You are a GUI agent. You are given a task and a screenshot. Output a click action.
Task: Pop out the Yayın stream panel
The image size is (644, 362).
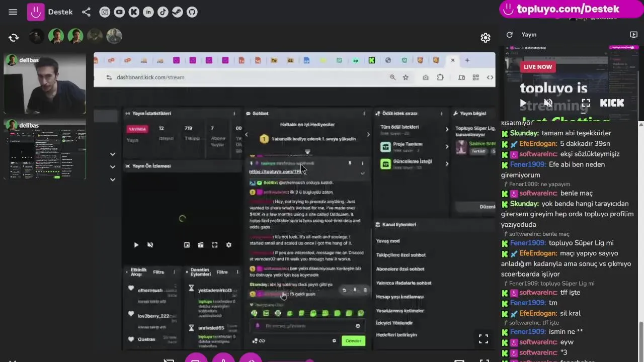[633, 35]
